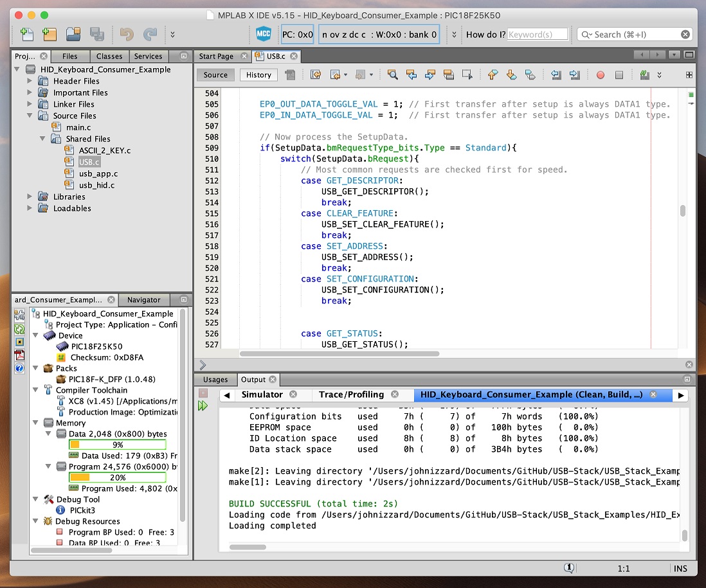Click the green Re-run arrows in Output
The height and width of the screenshot is (588, 706).
[x=203, y=406]
